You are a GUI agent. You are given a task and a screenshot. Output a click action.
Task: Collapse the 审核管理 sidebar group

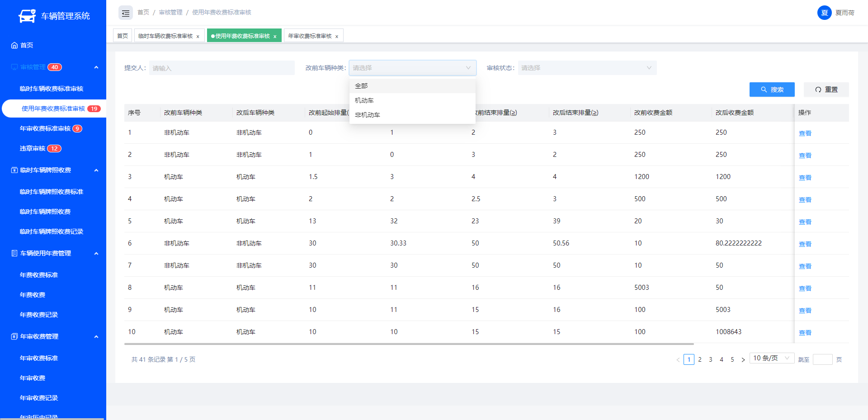96,67
